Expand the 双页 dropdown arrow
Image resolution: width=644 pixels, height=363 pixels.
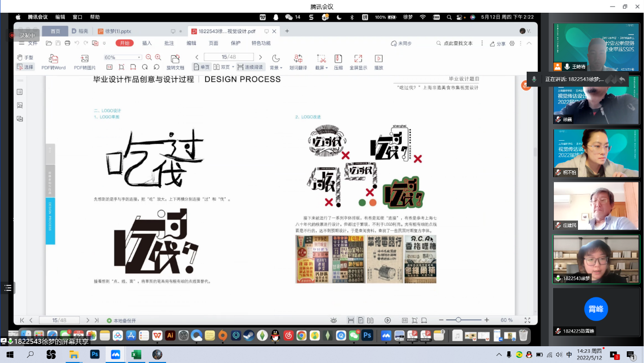click(233, 67)
